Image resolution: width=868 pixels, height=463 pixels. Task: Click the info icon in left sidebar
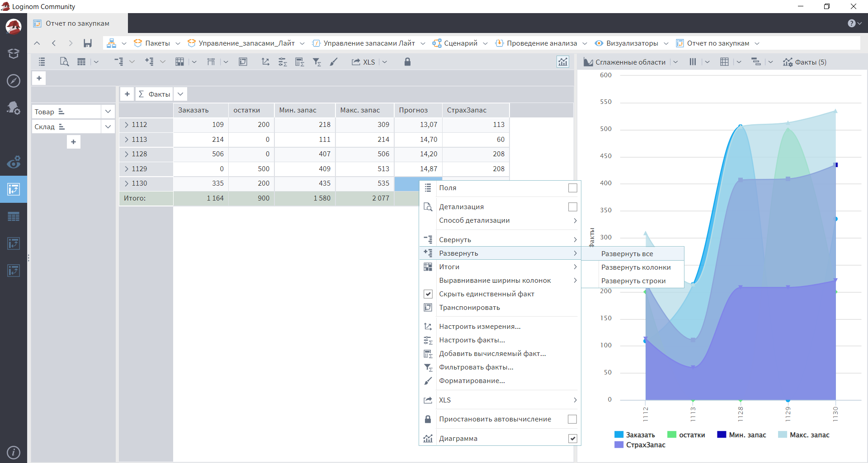point(14,452)
